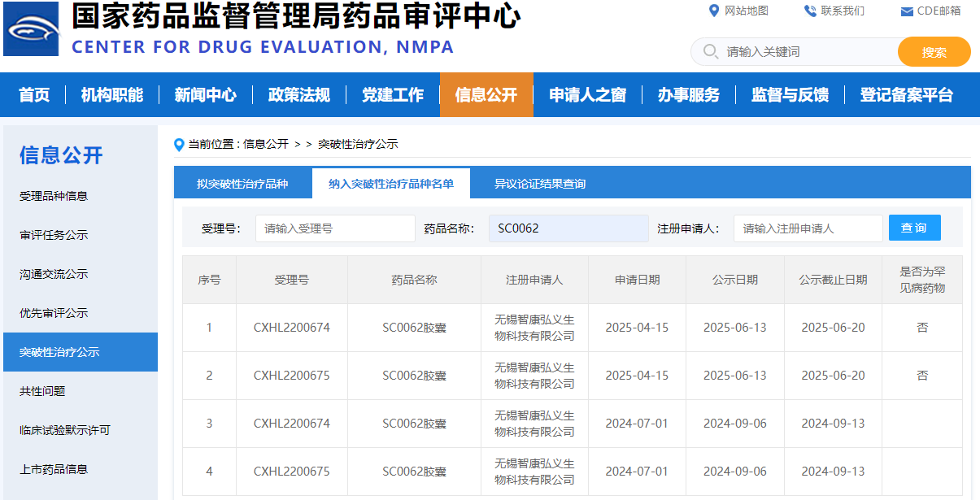
Task: Click the CDE logo image
Action: [x=31, y=29]
